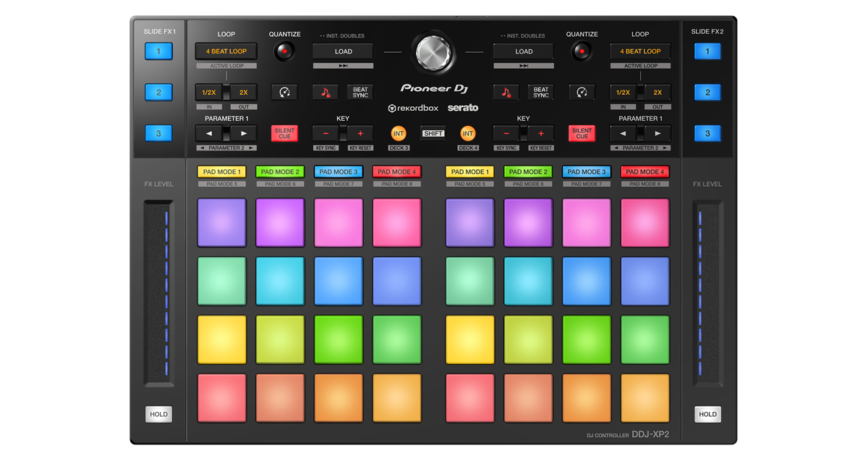Double loop with right deck 2X

(658, 92)
